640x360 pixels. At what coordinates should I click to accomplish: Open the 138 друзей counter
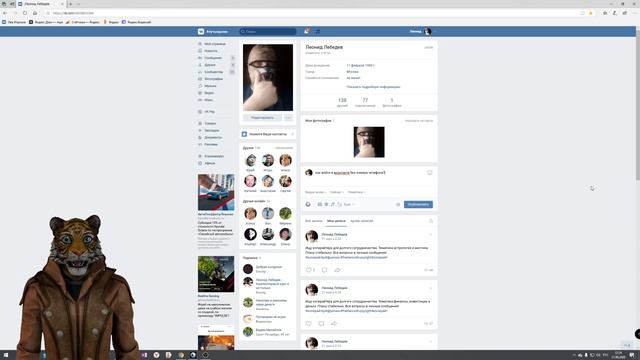(342, 102)
